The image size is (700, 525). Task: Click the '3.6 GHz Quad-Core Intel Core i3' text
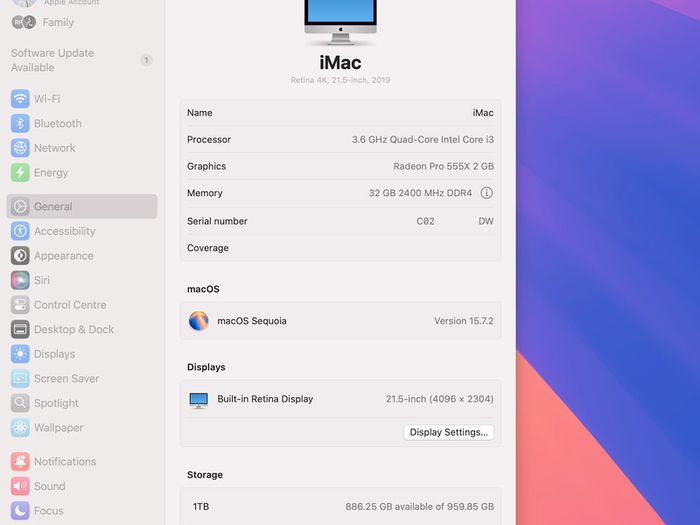click(x=423, y=139)
